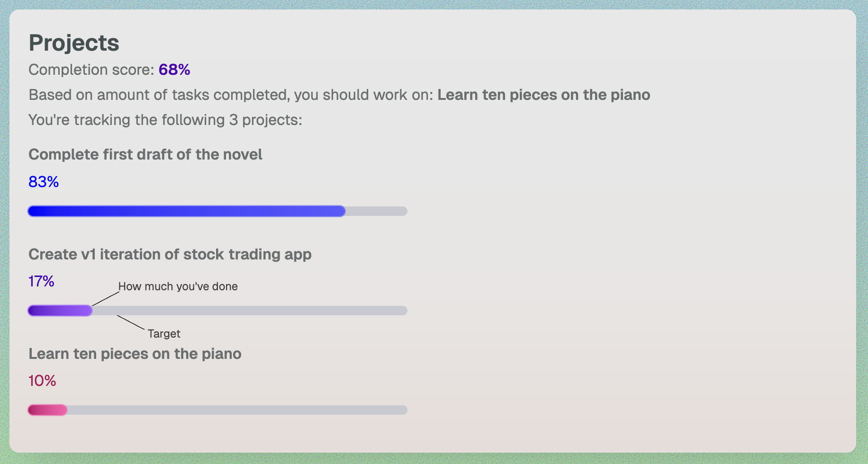Select 'Create v1 iteration of stock trading app' title

(170, 254)
